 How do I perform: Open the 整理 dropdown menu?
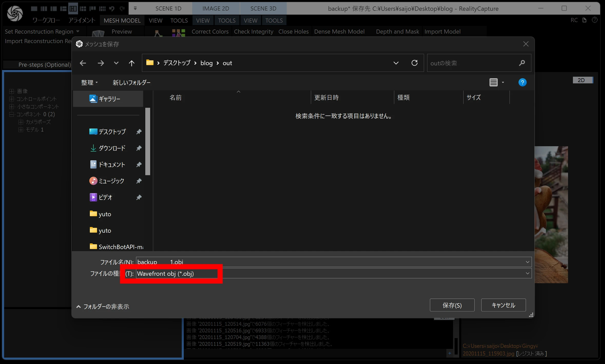coord(89,83)
